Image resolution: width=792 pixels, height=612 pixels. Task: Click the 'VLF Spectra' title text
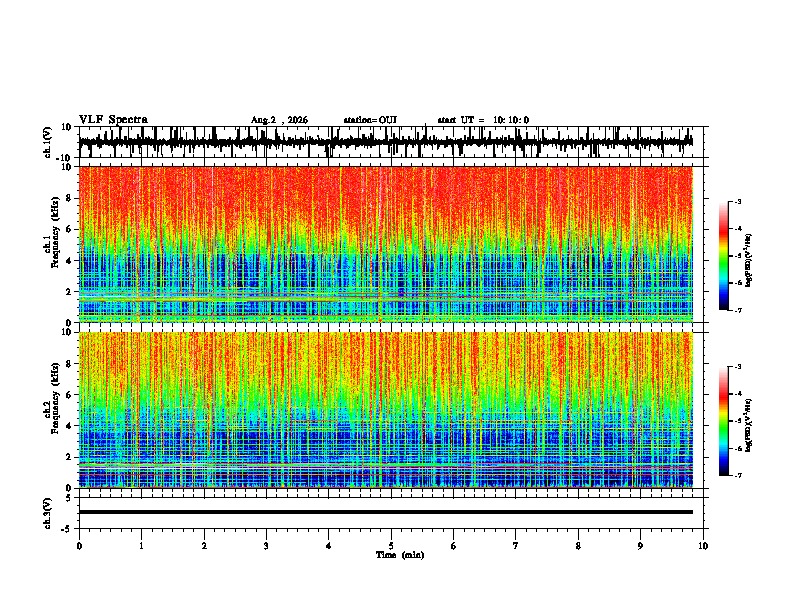pos(113,120)
